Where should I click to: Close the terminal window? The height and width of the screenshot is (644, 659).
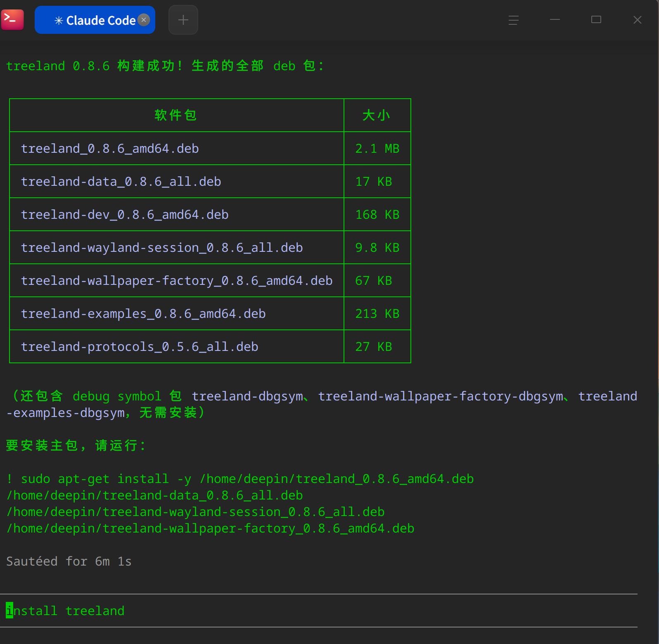tap(638, 20)
